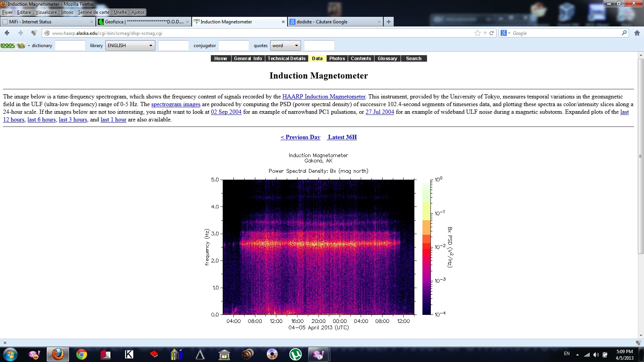Open uTorrent from the taskbar
This screenshot has height=362, width=644.
click(x=296, y=355)
